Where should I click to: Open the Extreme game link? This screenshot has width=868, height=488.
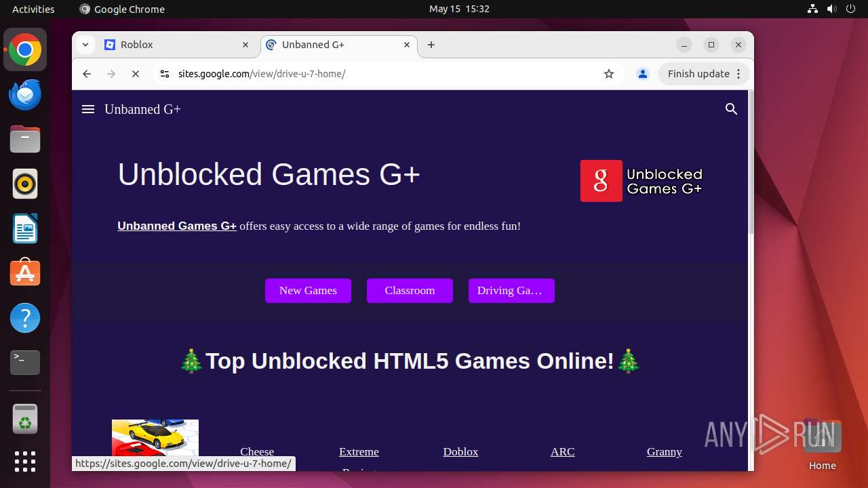[x=359, y=452]
